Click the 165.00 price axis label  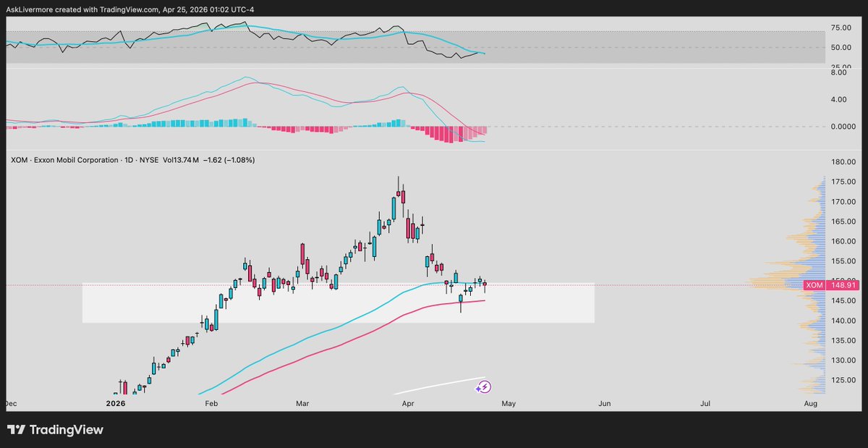[843, 221]
